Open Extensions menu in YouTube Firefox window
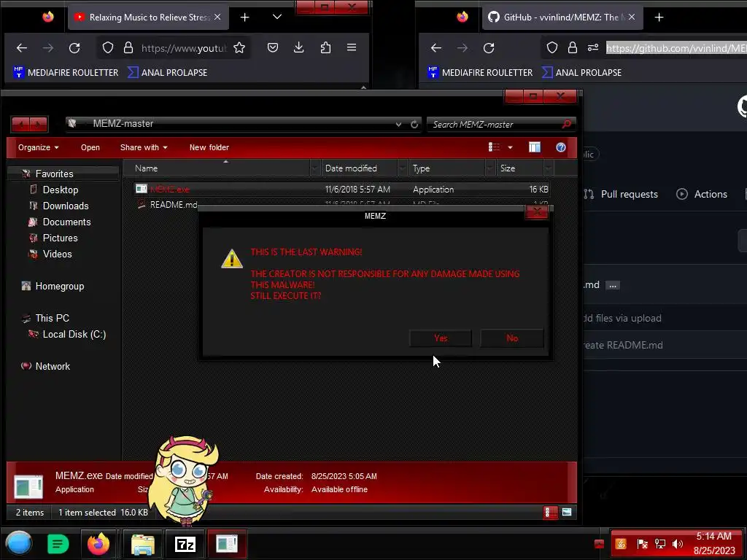747x560 pixels. 325,47
